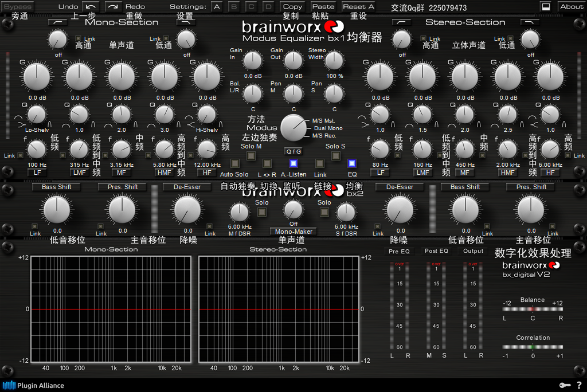Copy the current settings

coord(292,6)
